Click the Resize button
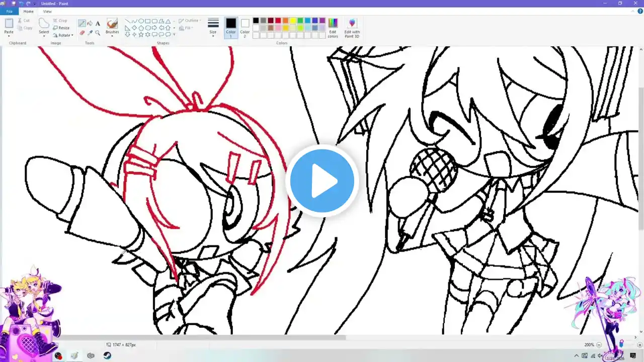Image resolution: width=644 pixels, height=362 pixels. [x=61, y=28]
